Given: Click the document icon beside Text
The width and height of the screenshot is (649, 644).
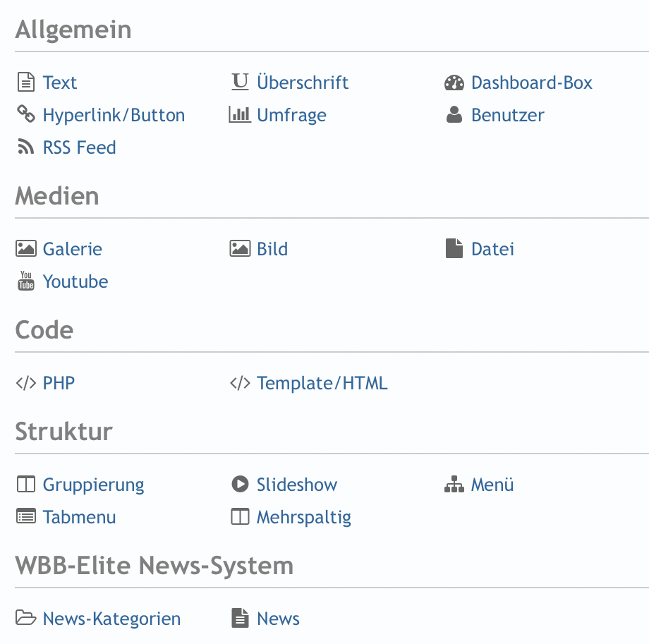Looking at the screenshot, I should pos(26,83).
